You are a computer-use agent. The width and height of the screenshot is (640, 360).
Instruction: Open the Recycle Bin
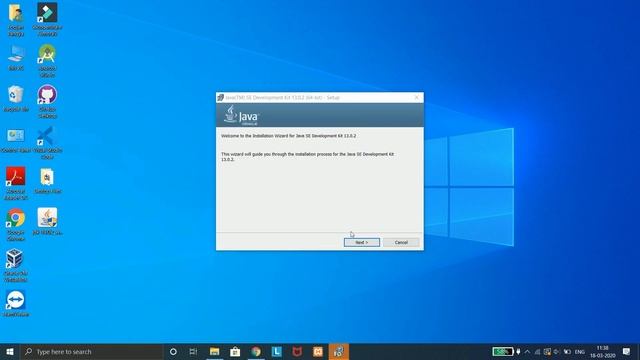(x=16, y=98)
